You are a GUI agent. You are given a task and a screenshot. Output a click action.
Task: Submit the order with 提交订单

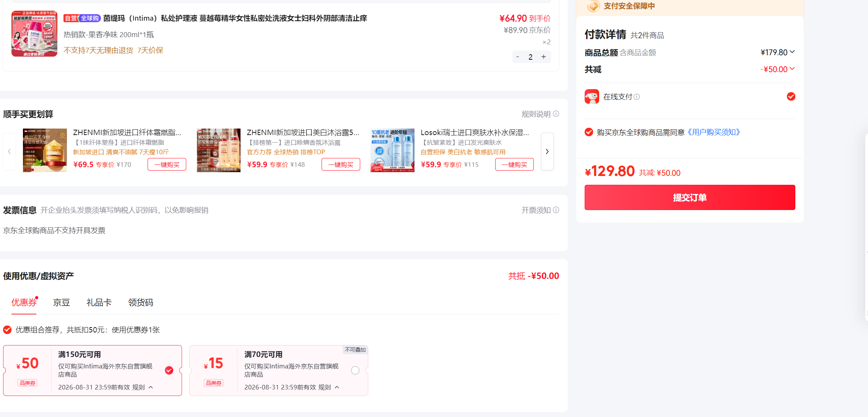pos(690,197)
